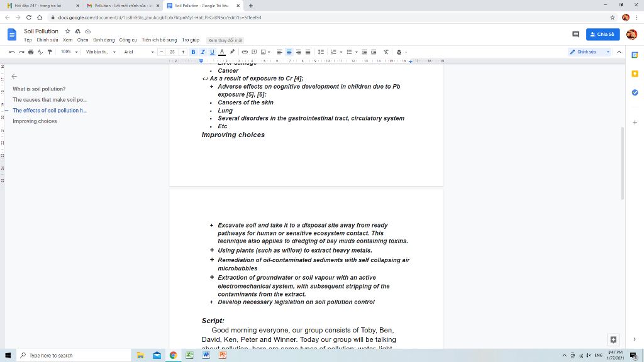Clear formatting with the crossed T icon

click(x=386, y=52)
